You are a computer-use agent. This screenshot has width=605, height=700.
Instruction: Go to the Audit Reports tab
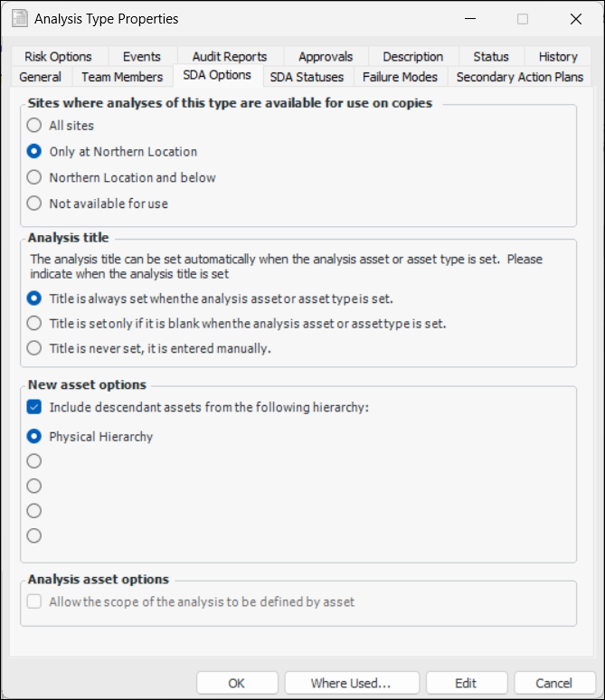[230, 56]
